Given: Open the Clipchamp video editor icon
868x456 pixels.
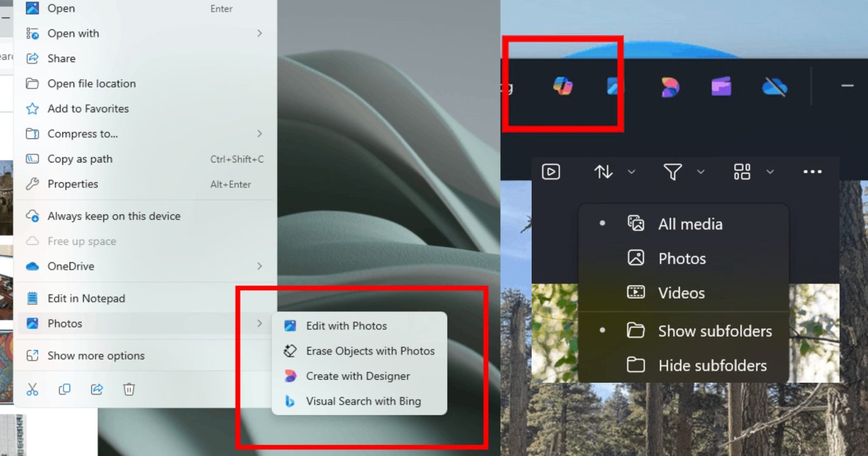Looking at the screenshot, I should (x=721, y=86).
